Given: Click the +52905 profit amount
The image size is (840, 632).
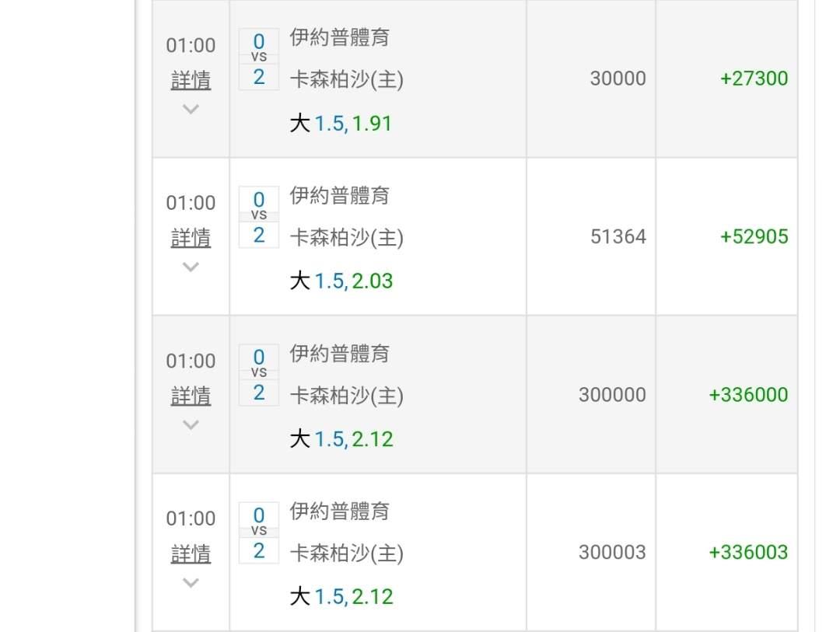Looking at the screenshot, I should coord(754,236).
